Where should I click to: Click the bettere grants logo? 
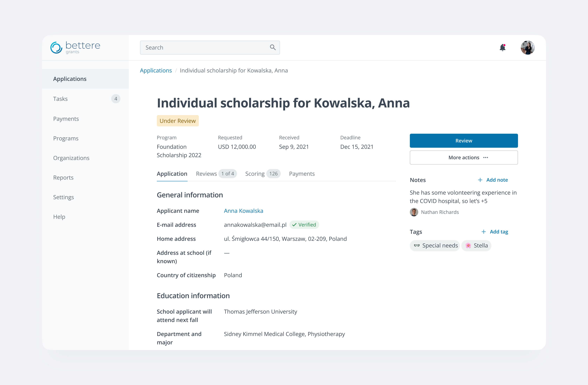75,47
